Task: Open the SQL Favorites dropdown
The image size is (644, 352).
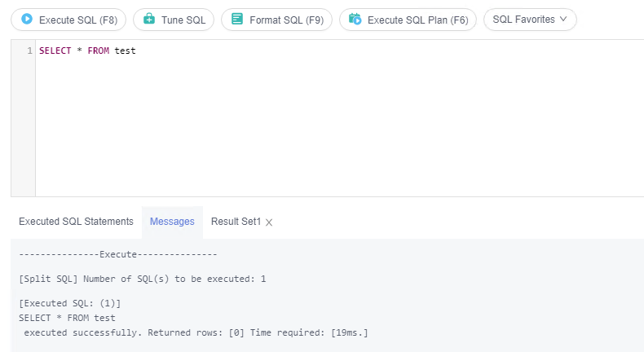Action: 529,19
